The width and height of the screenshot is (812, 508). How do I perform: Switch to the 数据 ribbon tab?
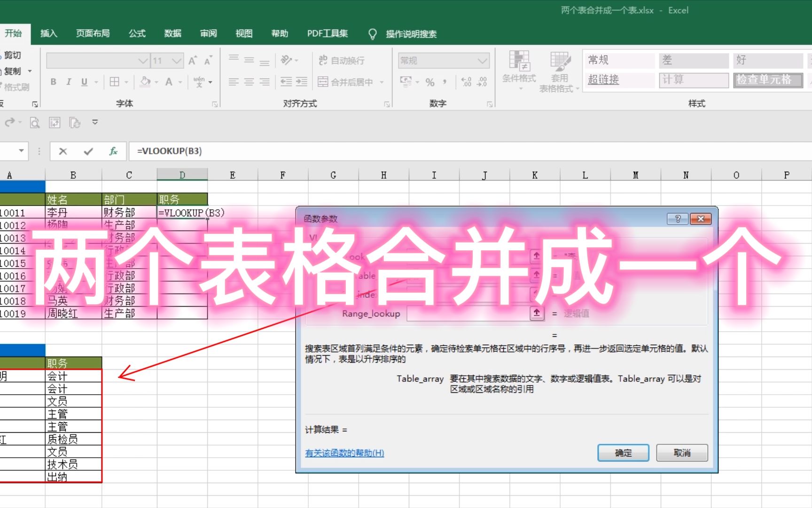[x=173, y=33]
